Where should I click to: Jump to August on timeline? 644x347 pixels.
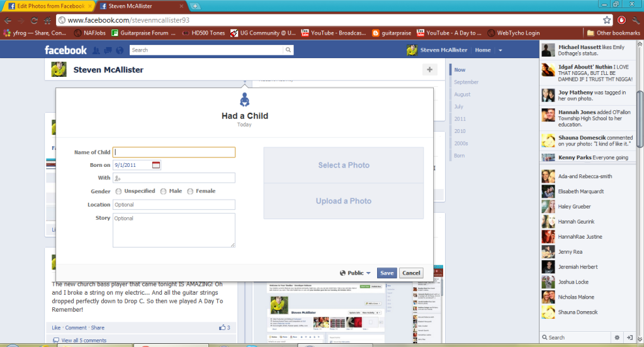pyautogui.click(x=462, y=94)
